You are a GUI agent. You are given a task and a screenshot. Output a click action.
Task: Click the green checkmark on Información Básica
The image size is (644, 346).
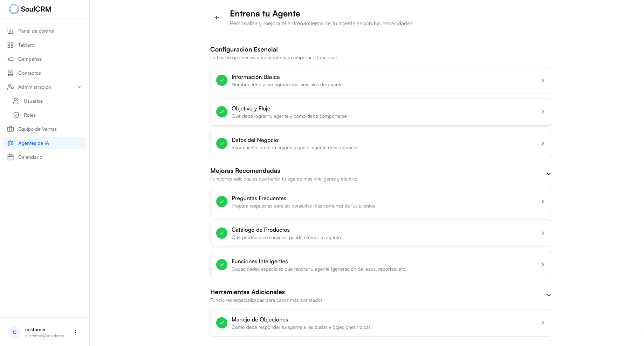[222, 80]
